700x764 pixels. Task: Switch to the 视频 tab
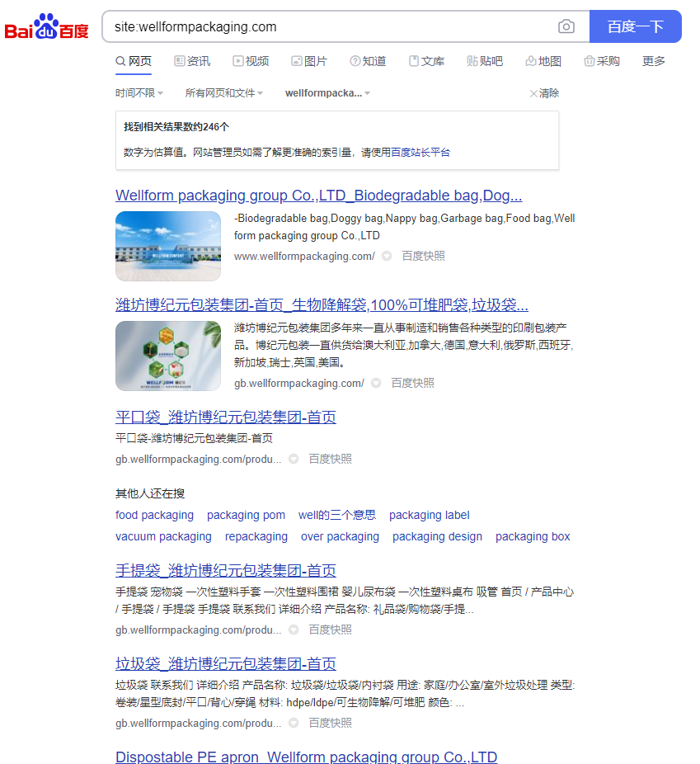(x=251, y=61)
